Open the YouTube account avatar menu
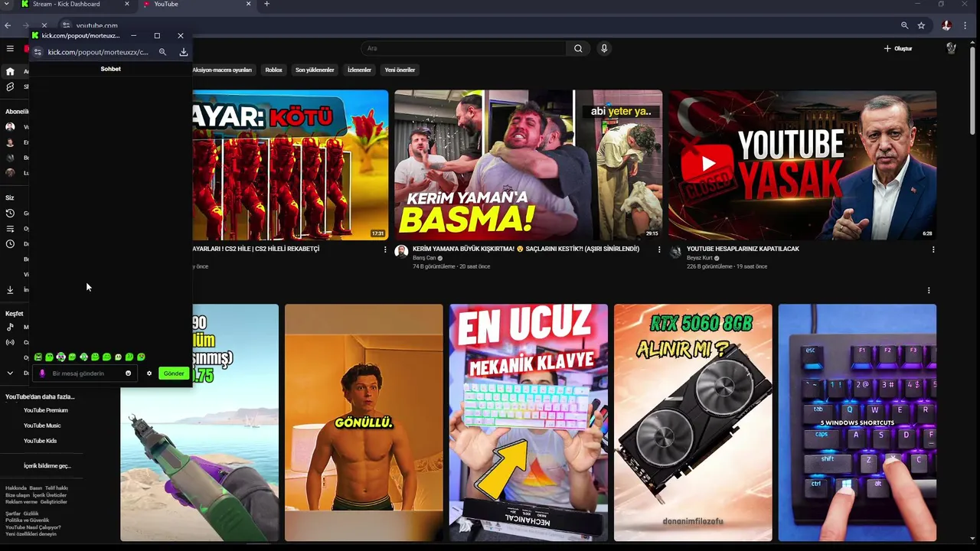This screenshot has width=980, height=551. click(951, 48)
